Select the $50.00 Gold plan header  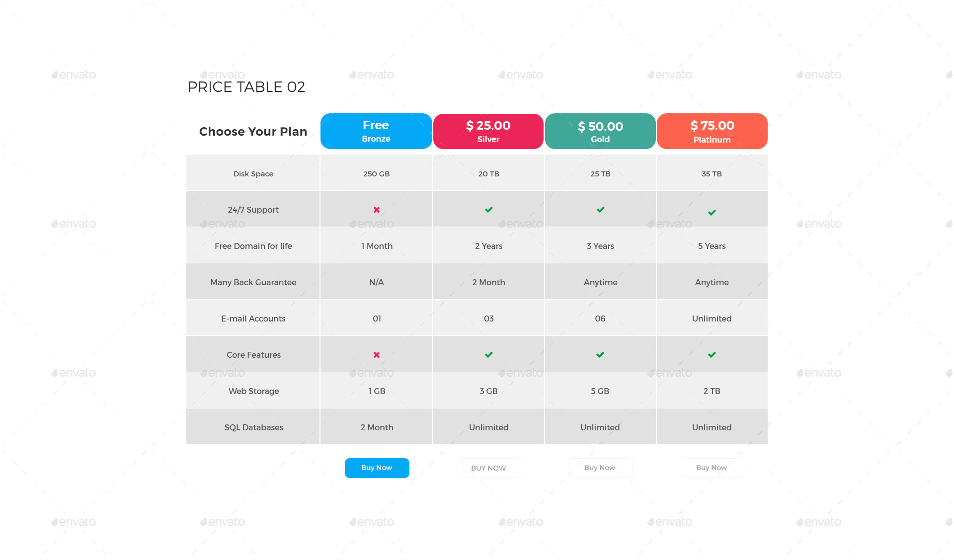(x=600, y=131)
